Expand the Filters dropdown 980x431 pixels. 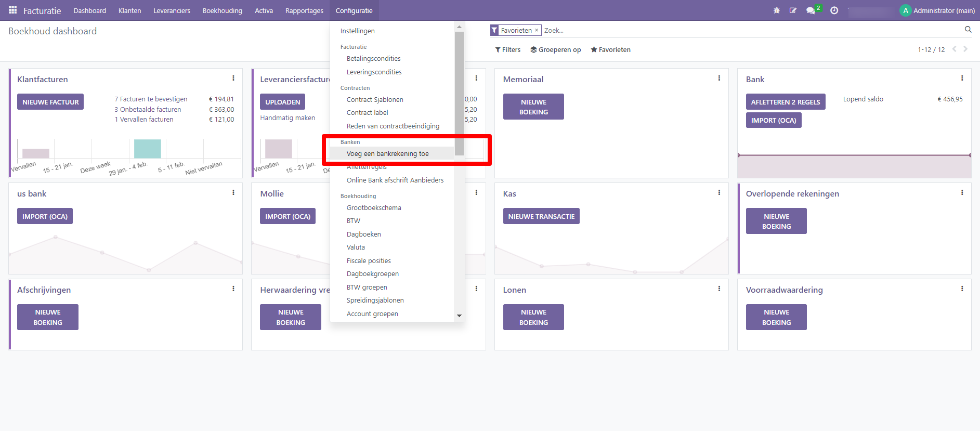pos(508,50)
